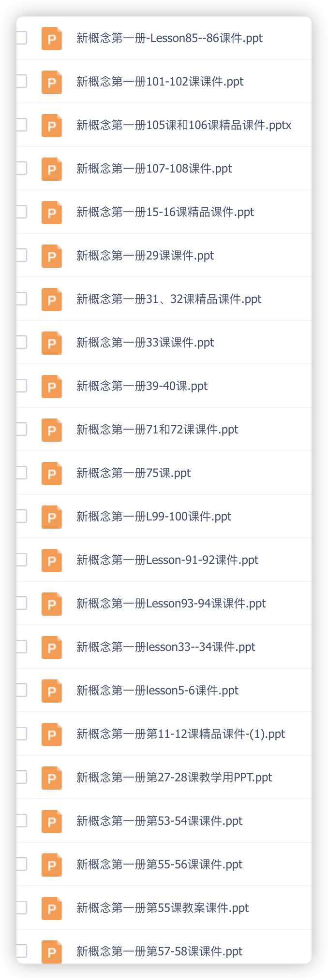Check the box beside 新概念第一册107-108课件.ppt
This screenshot has height=980, width=328.
pyautogui.click(x=21, y=168)
